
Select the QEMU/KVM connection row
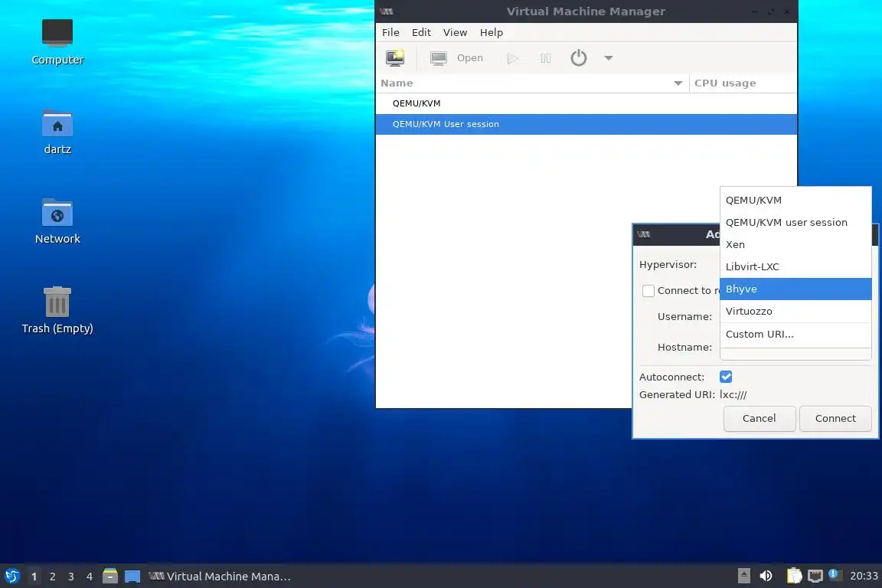586,103
